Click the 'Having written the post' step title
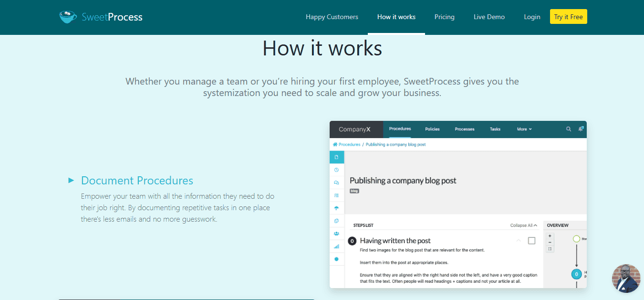This screenshot has width=644, height=300. pos(395,241)
